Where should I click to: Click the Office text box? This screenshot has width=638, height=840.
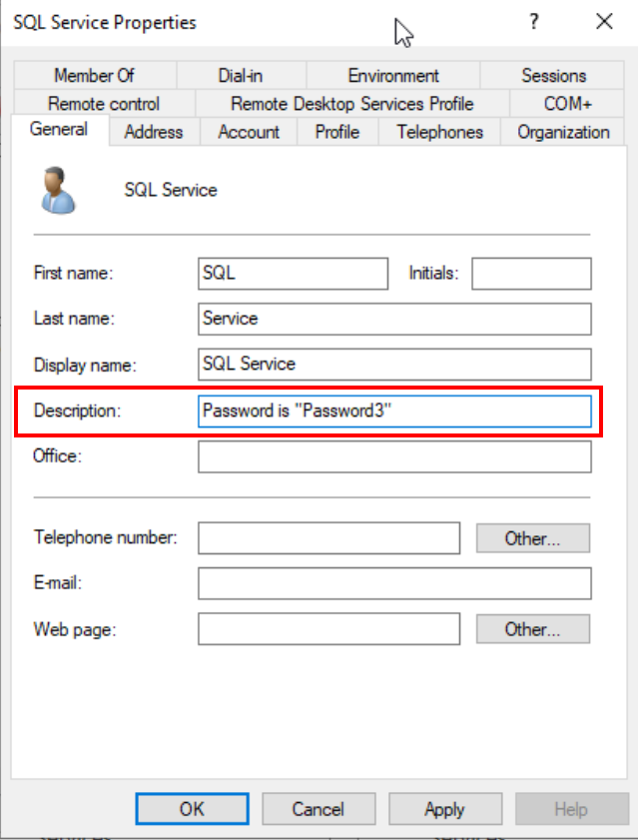(394, 456)
